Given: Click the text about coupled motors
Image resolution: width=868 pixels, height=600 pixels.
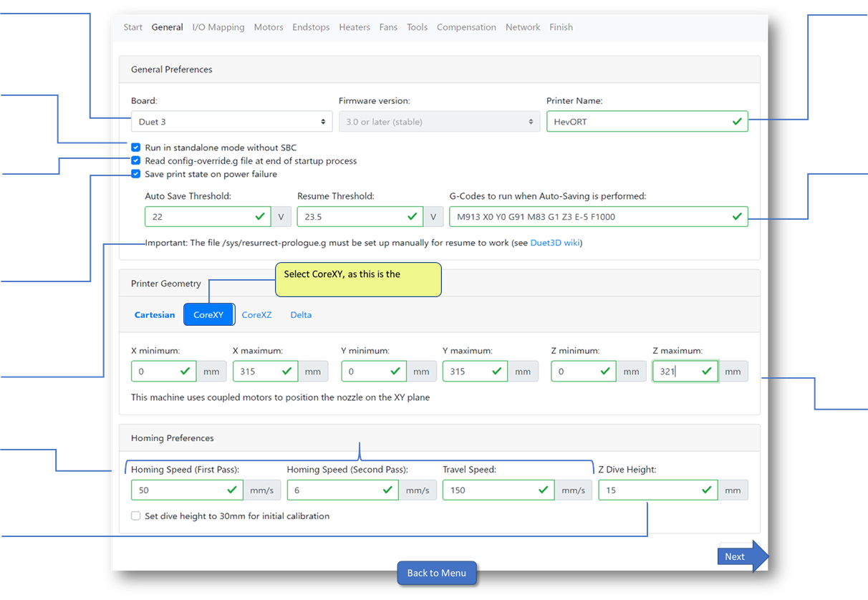Looking at the screenshot, I should coord(280,397).
